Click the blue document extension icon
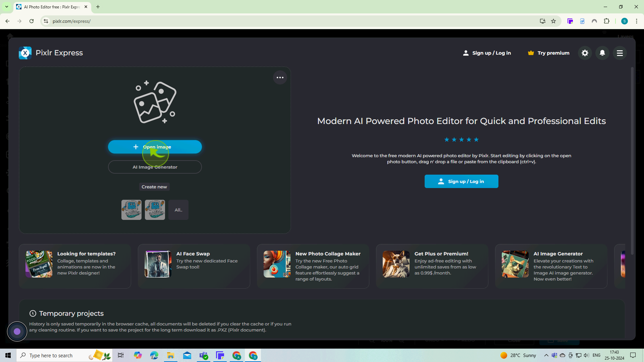 pos(582,21)
